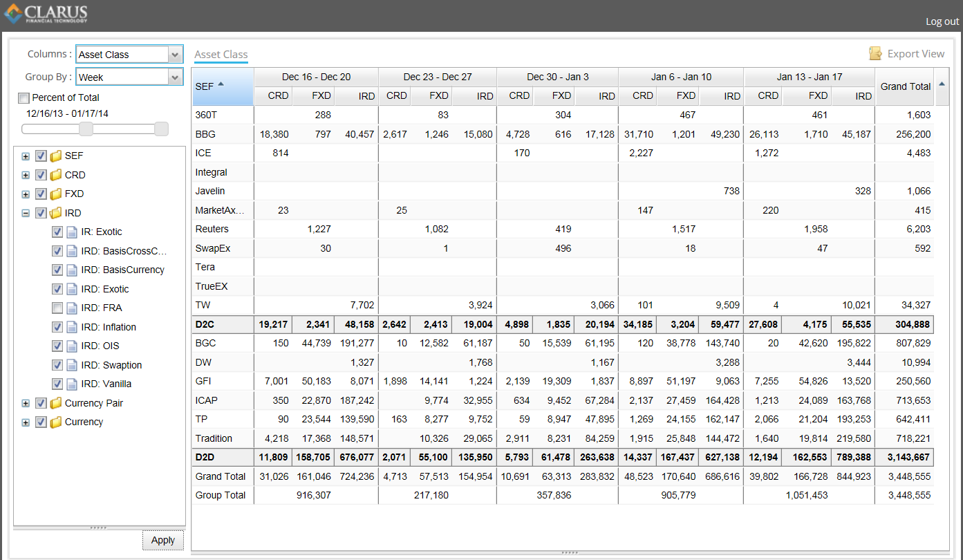Expand the FXD tree node
Viewport: 963px width, 560px height.
pyautogui.click(x=26, y=194)
